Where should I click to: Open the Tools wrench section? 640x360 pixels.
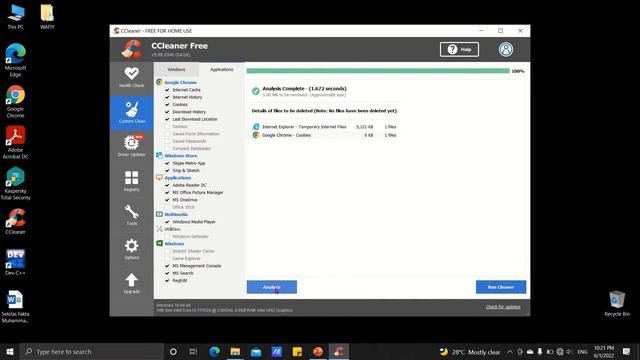[131, 215]
